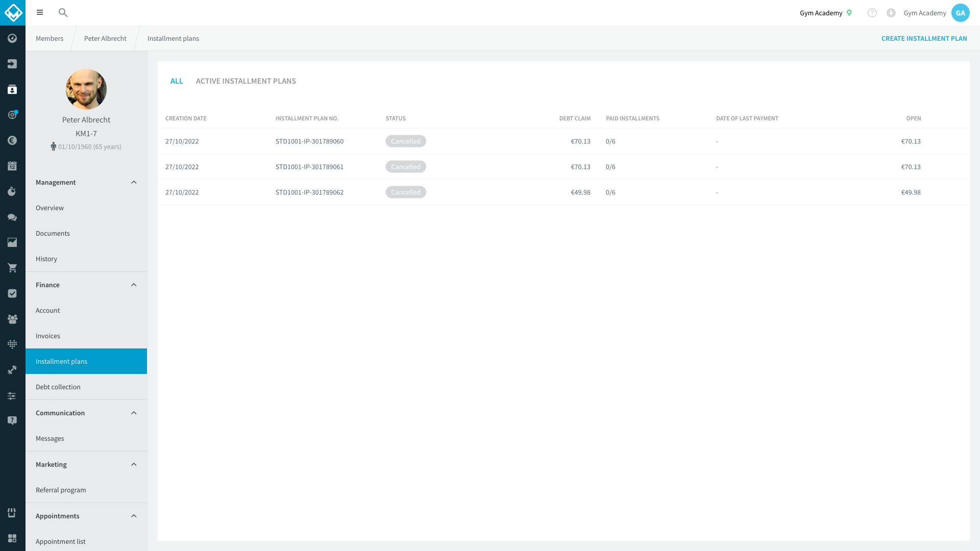
Task: Open the euro finance icon in the sidebar
Action: (12, 140)
